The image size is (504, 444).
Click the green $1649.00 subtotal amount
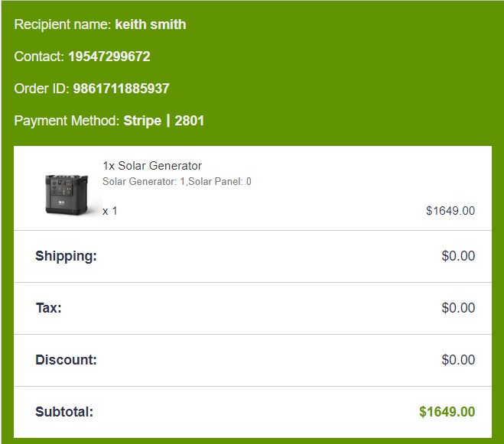pos(447,412)
